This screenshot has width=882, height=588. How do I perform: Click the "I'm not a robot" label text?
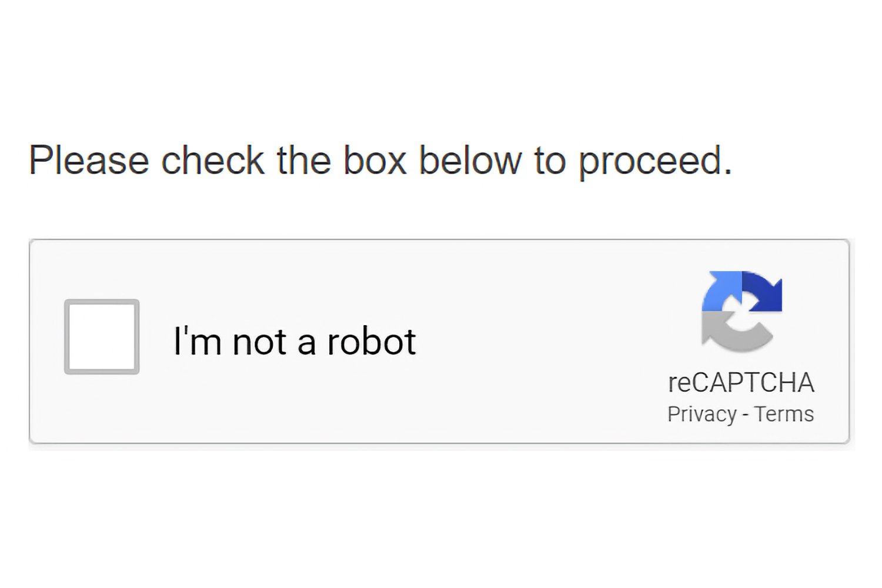coord(295,341)
